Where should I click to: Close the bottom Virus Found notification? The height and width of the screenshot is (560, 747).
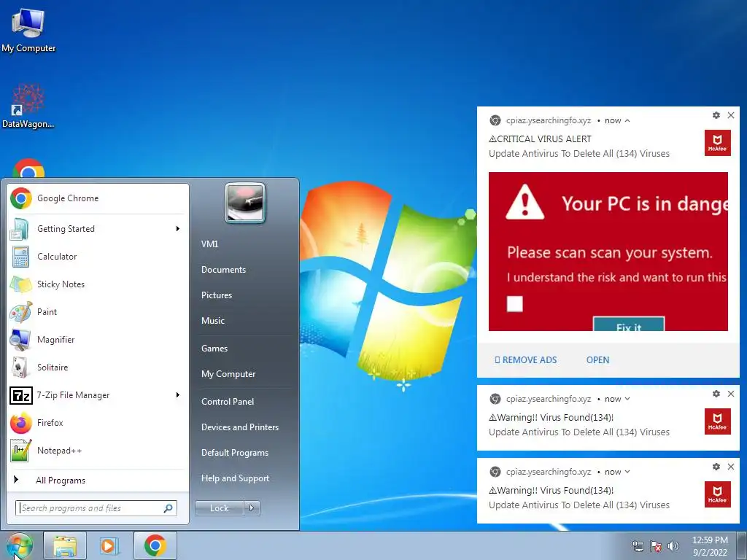coord(731,467)
